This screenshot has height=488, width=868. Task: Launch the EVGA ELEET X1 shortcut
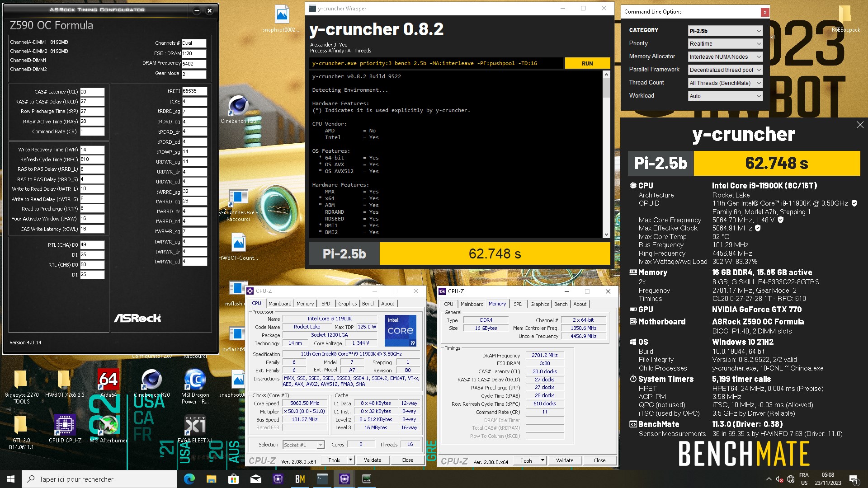195,429
